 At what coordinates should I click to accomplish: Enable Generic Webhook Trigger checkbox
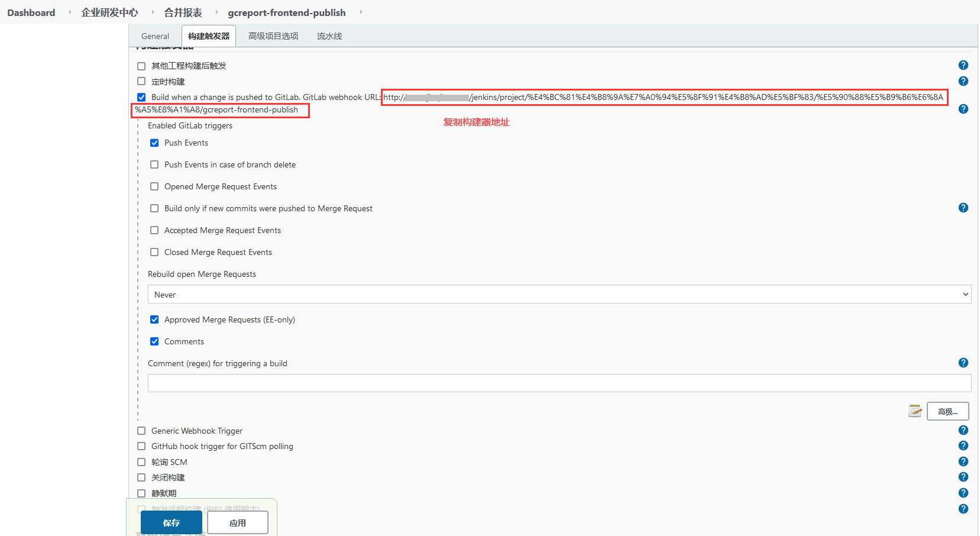pyautogui.click(x=141, y=431)
